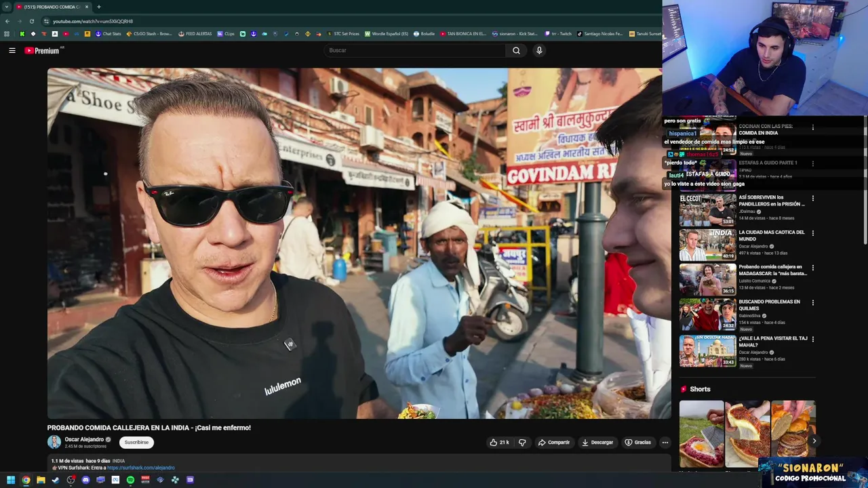This screenshot has width=868, height=488.
Task: Open Steam from the taskbar
Action: tap(56, 480)
